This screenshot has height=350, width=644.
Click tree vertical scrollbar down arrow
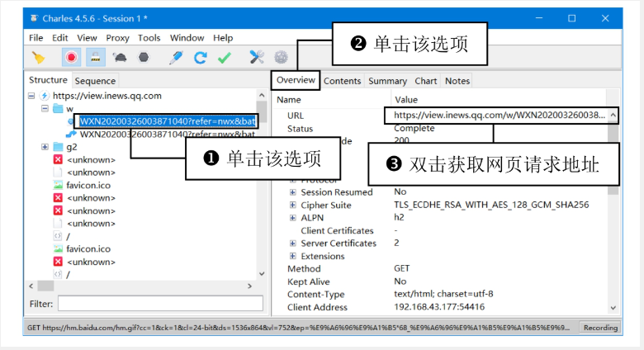[262, 274]
